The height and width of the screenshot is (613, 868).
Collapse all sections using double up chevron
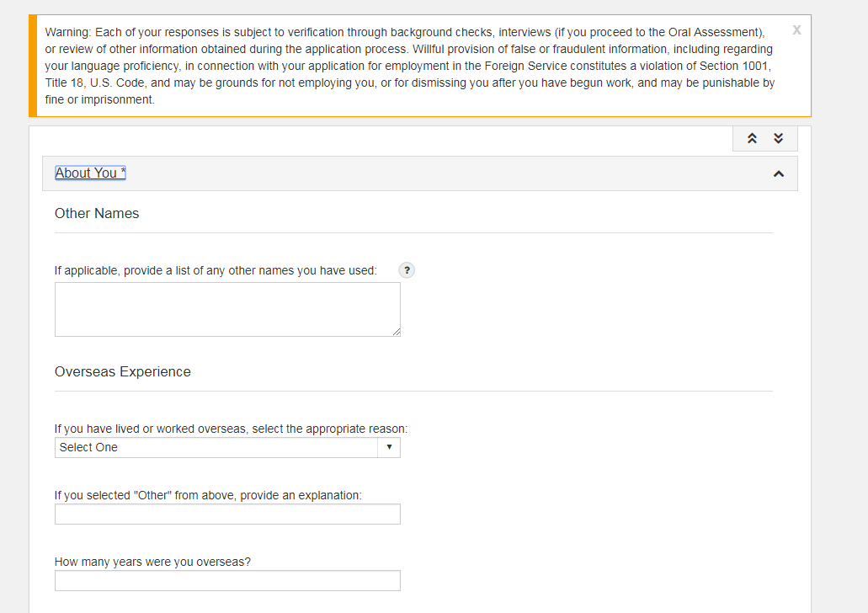pos(753,139)
